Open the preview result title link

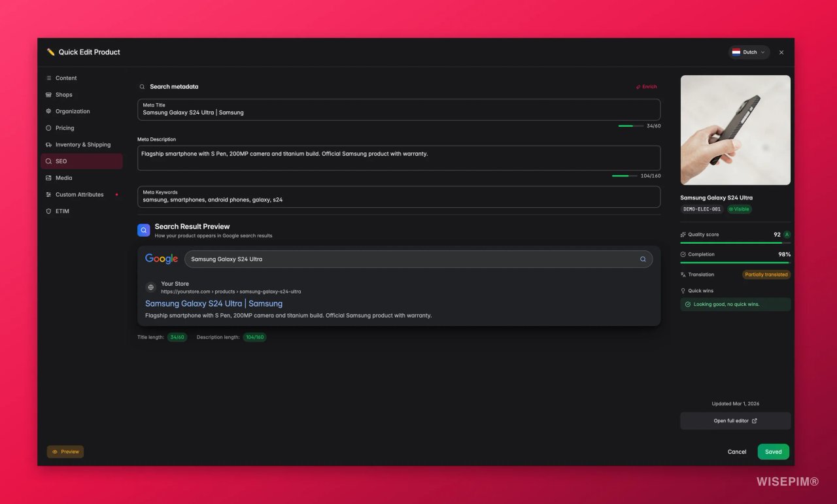tap(214, 303)
